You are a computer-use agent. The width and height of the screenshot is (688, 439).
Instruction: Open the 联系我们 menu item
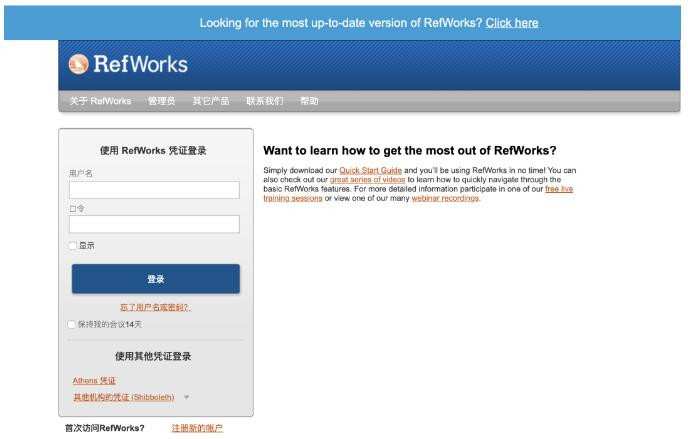pos(265,101)
